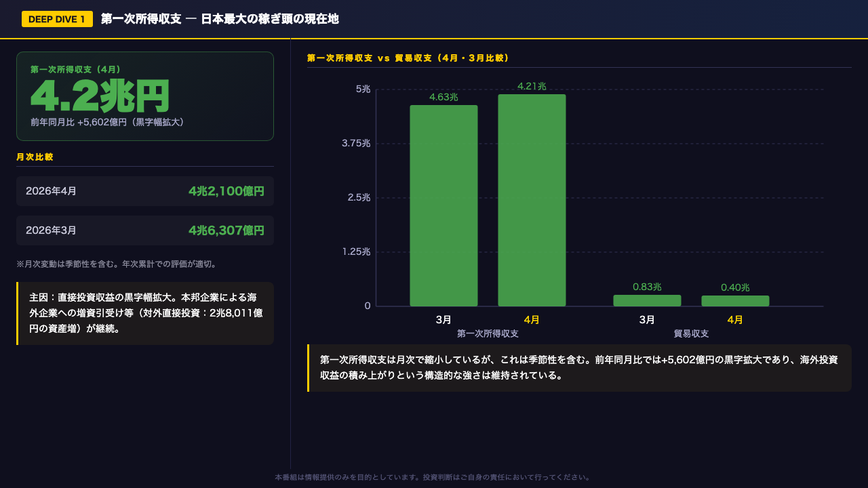
Task: Click the 5兆 y-axis label
Action: pyautogui.click(x=363, y=89)
